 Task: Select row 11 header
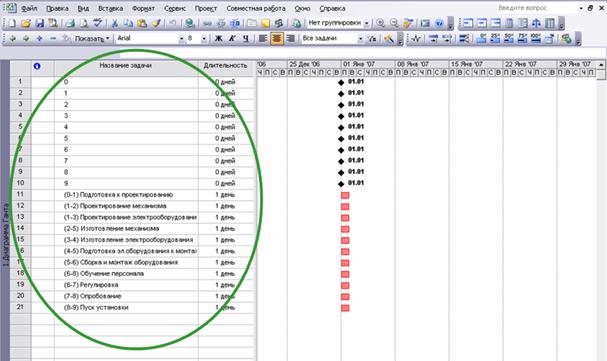click(21, 194)
